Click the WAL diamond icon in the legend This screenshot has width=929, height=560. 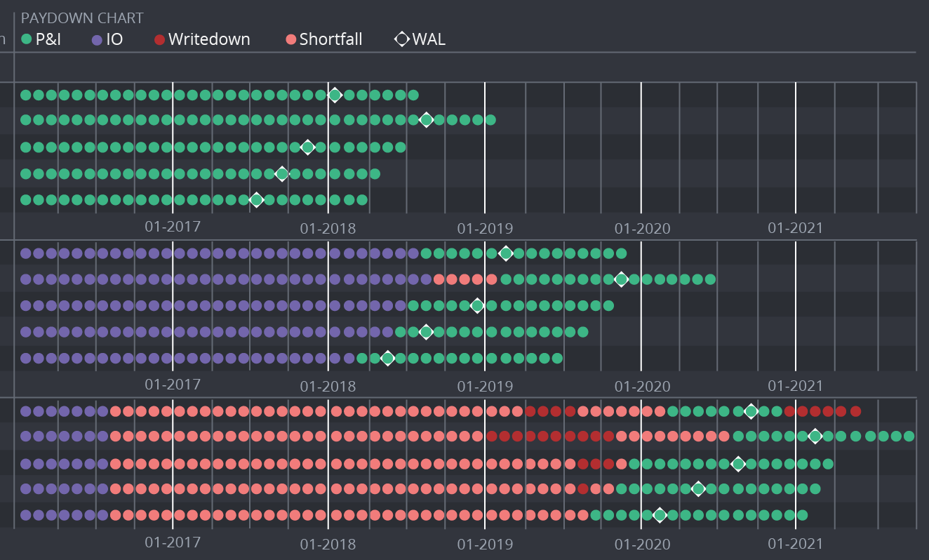[402, 39]
